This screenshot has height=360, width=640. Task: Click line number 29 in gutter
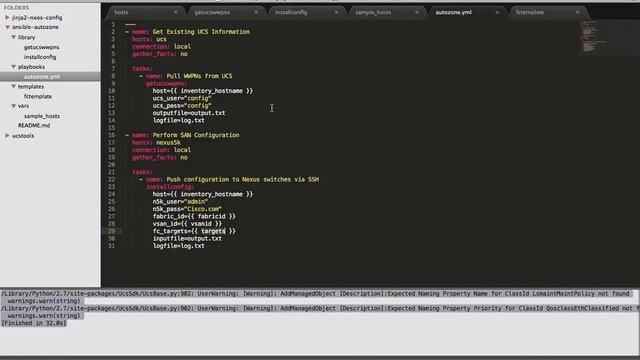click(x=111, y=231)
